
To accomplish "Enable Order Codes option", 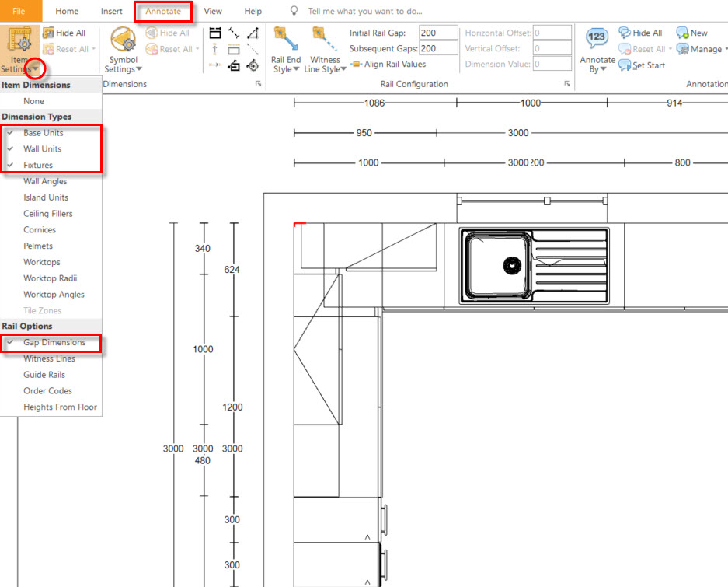I will [x=51, y=391].
